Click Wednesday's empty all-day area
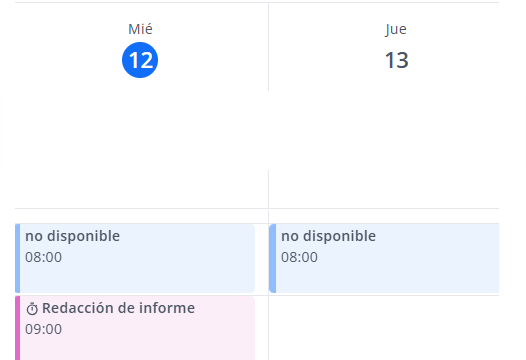 click(x=142, y=149)
